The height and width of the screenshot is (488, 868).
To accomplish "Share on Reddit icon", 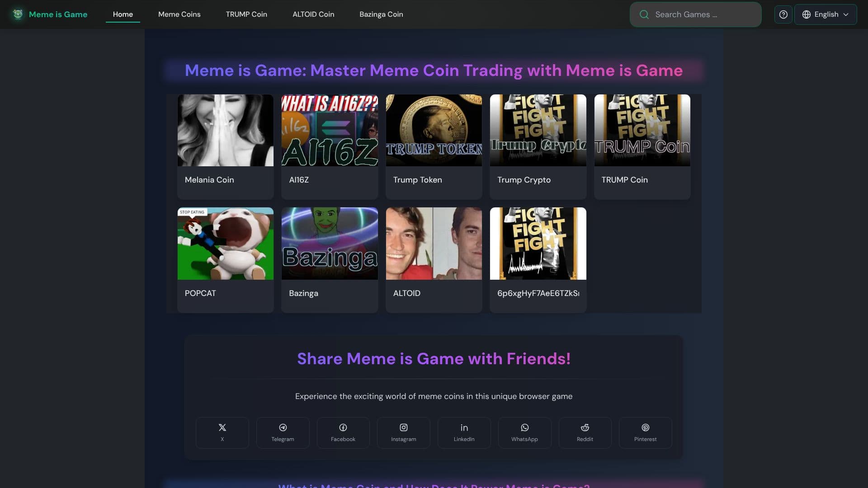I will pyautogui.click(x=585, y=427).
